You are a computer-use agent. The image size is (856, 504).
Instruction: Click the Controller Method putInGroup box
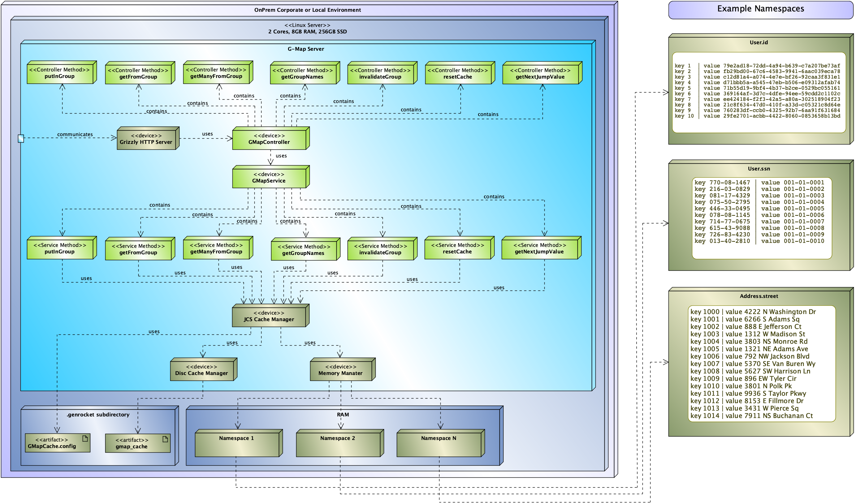(60, 73)
